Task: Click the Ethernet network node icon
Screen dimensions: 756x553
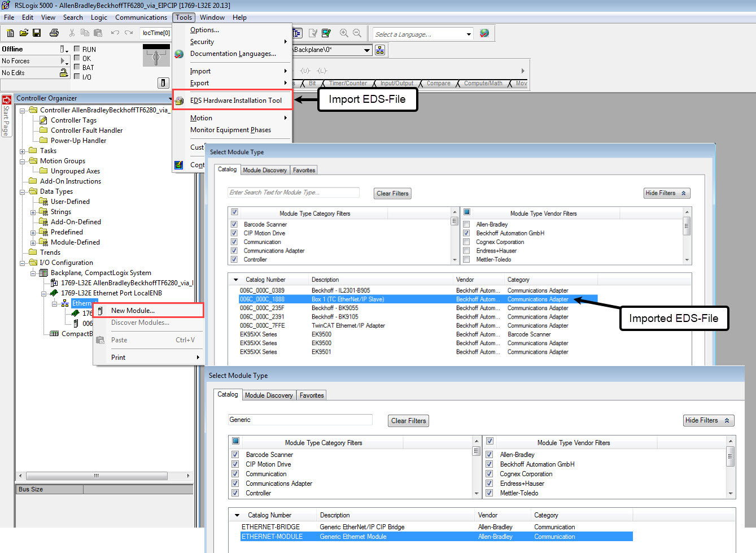Action: pyautogui.click(x=65, y=303)
